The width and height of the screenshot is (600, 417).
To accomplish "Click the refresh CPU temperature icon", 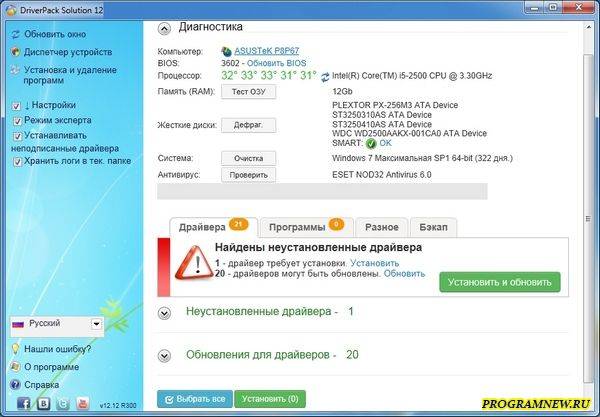I will point(325,77).
